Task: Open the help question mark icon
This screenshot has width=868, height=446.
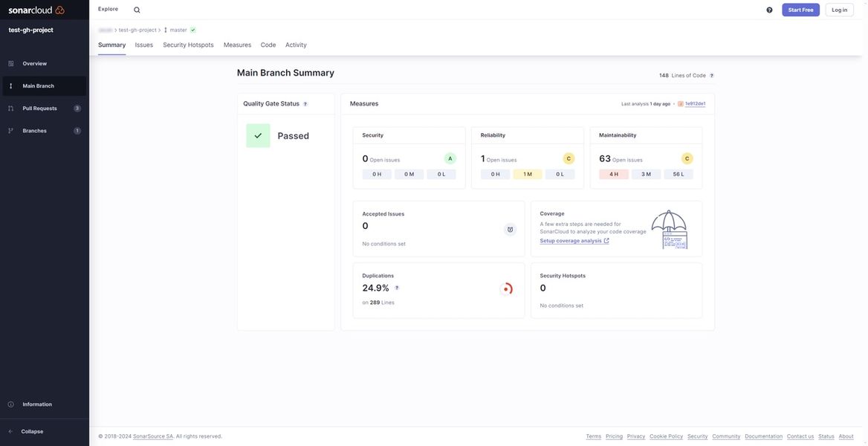Action: point(769,10)
